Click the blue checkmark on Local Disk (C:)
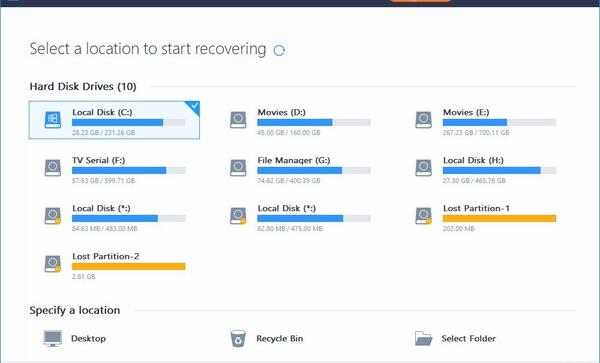Screen dimensions: 600x363 point(194,106)
